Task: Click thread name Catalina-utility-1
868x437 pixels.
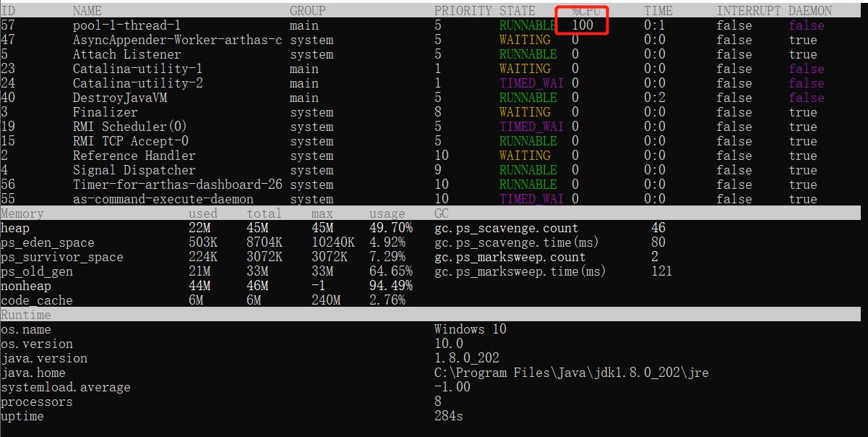Action: pyautogui.click(x=138, y=69)
